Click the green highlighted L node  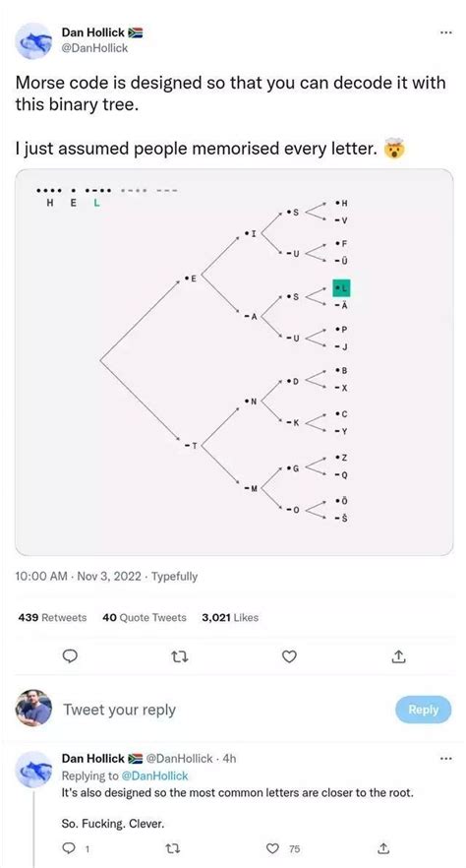coord(341,287)
